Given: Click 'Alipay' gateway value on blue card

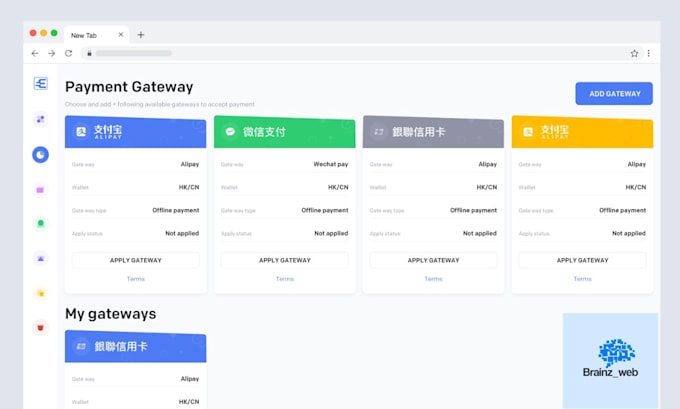Looking at the screenshot, I should (190, 164).
